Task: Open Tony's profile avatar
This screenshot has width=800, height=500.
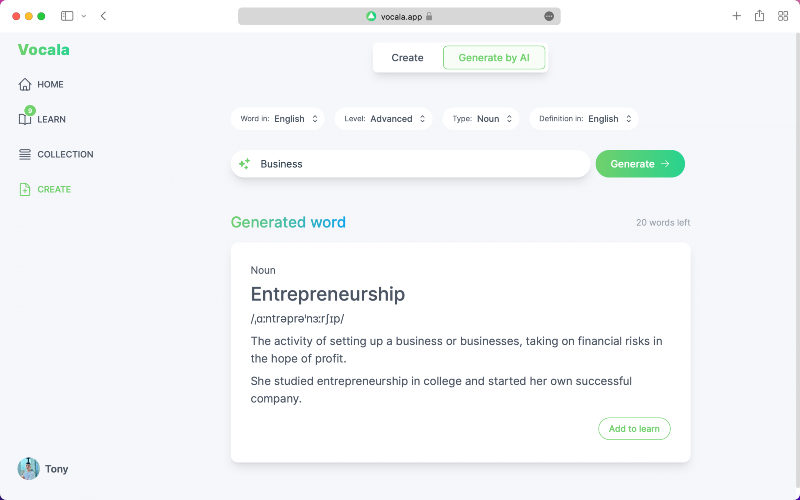Action: [x=28, y=468]
